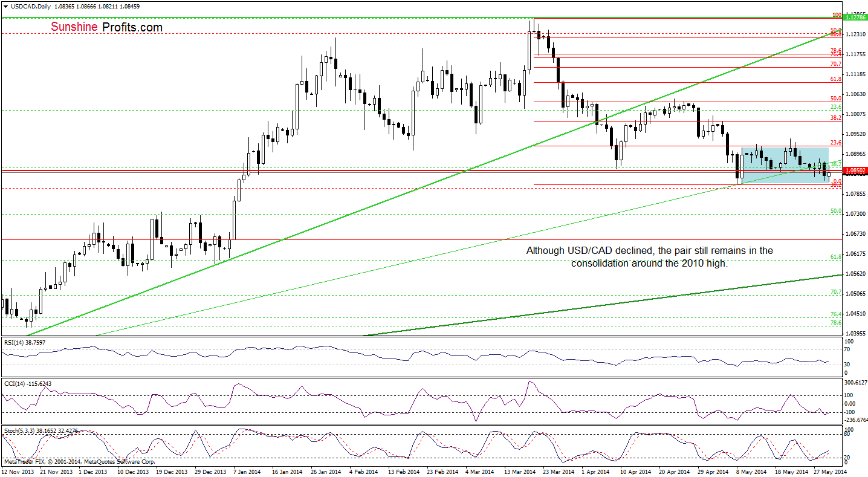The width and height of the screenshot is (868, 477).
Task: Select the green 1.12786 price tag
Action: tap(855, 18)
